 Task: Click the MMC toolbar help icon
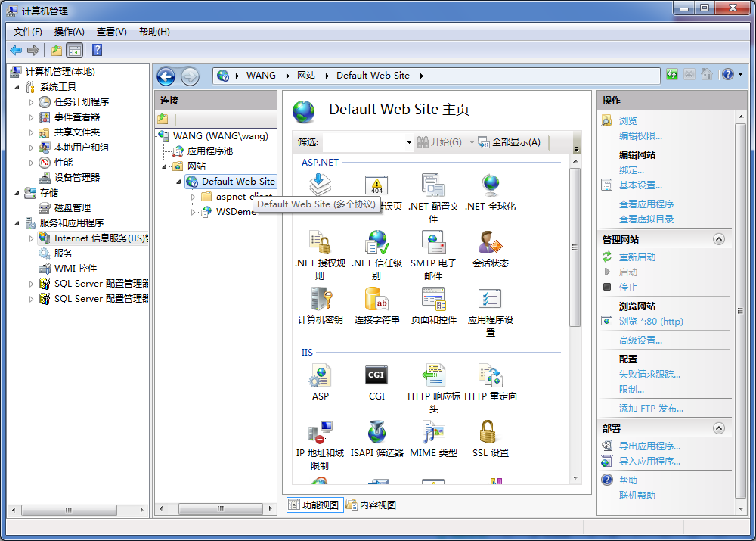[x=97, y=50]
